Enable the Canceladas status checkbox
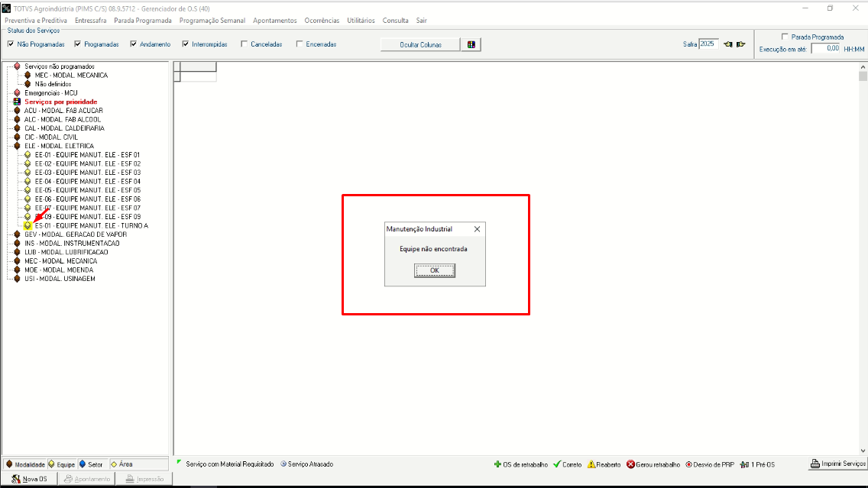Screen dimensions: 868x488 coord(245,44)
